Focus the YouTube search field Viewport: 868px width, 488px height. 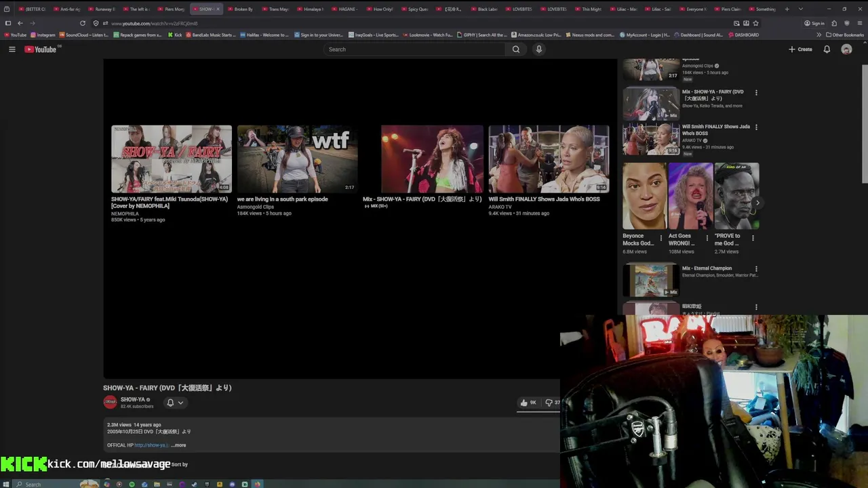point(414,49)
